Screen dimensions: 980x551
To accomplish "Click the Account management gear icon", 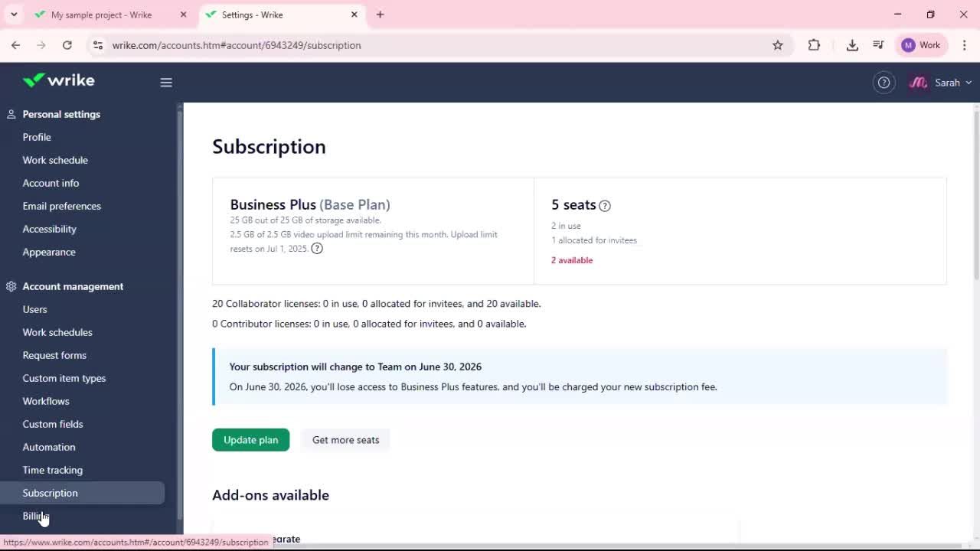I will [11, 286].
